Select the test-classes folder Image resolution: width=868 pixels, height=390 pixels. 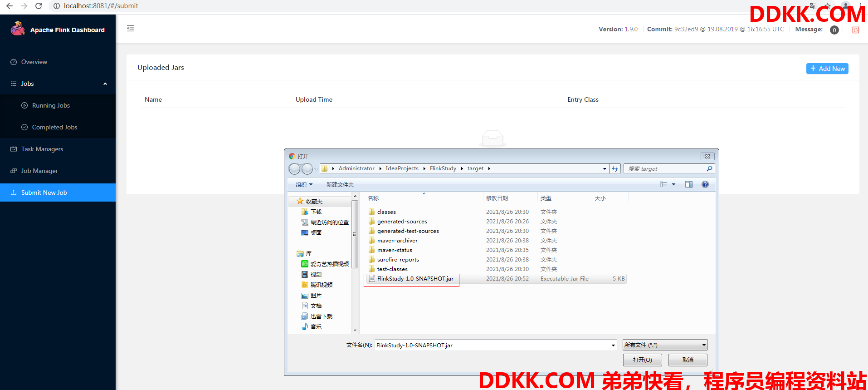pos(392,269)
